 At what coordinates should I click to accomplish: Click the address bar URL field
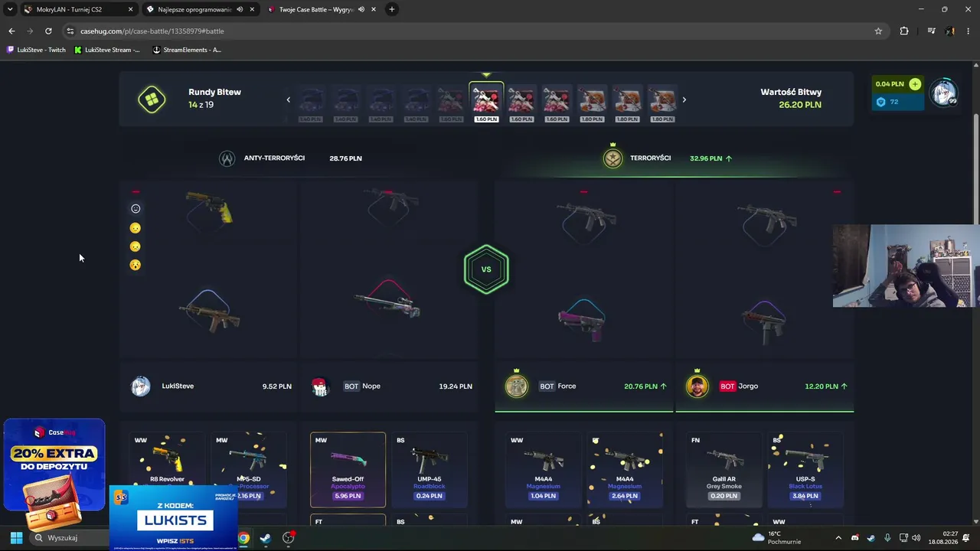475,31
